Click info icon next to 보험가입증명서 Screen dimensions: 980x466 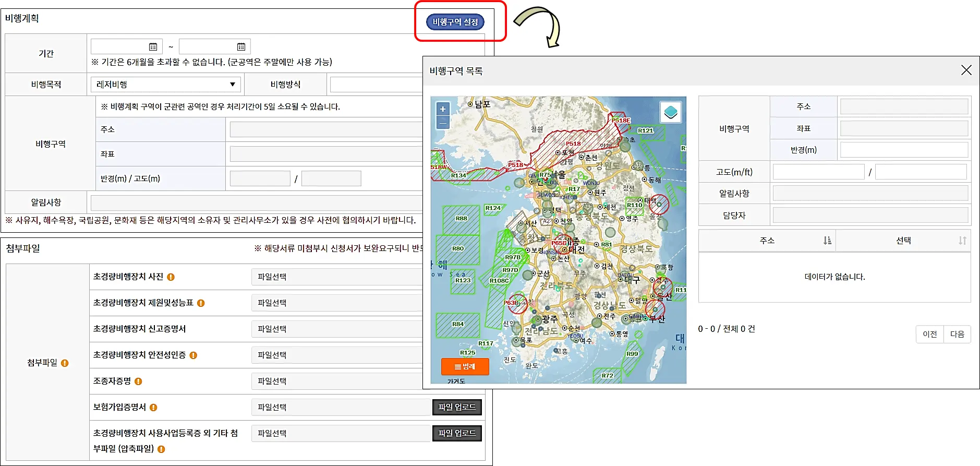click(x=153, y=408)
